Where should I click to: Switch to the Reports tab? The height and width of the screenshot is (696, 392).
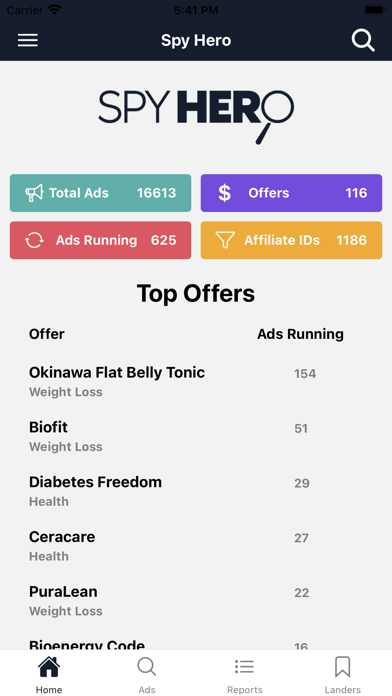245,674
